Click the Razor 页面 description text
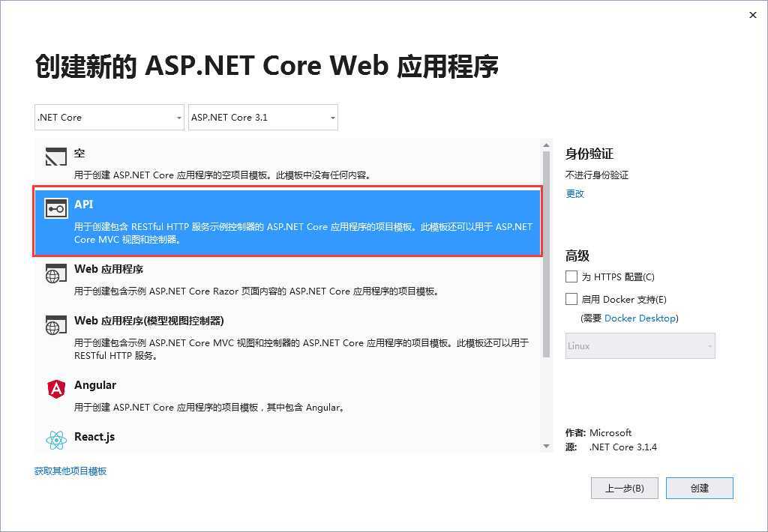This screenshot has width=768, height=532. pyautogui.click(x=256, y=291)
